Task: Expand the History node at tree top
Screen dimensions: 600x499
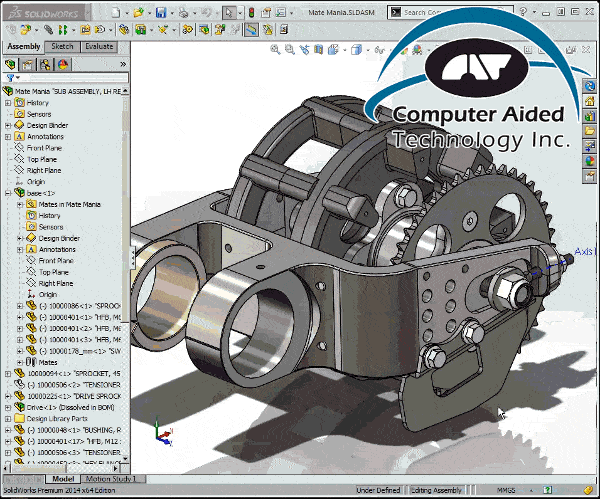Action: click(8, 103)
